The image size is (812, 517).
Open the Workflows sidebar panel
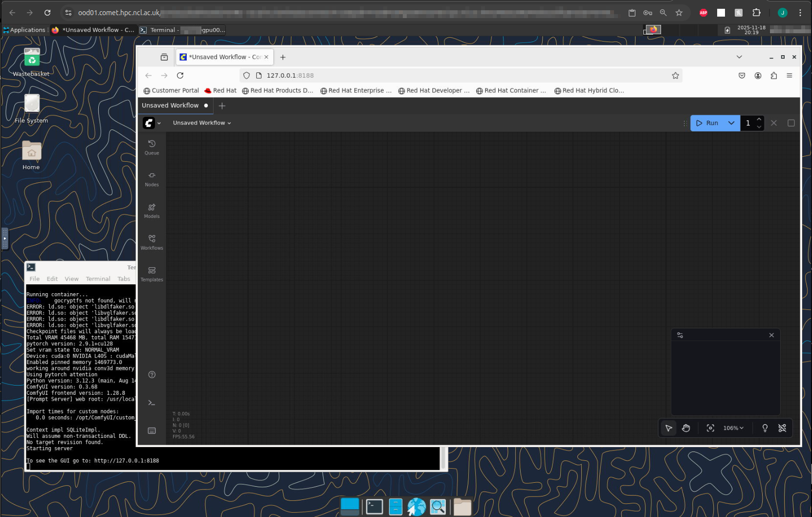pyautogui.click(x=152, y=242)
